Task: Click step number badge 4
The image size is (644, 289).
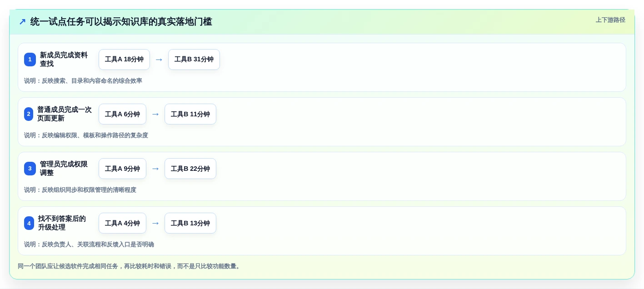Action: (29, 223)
